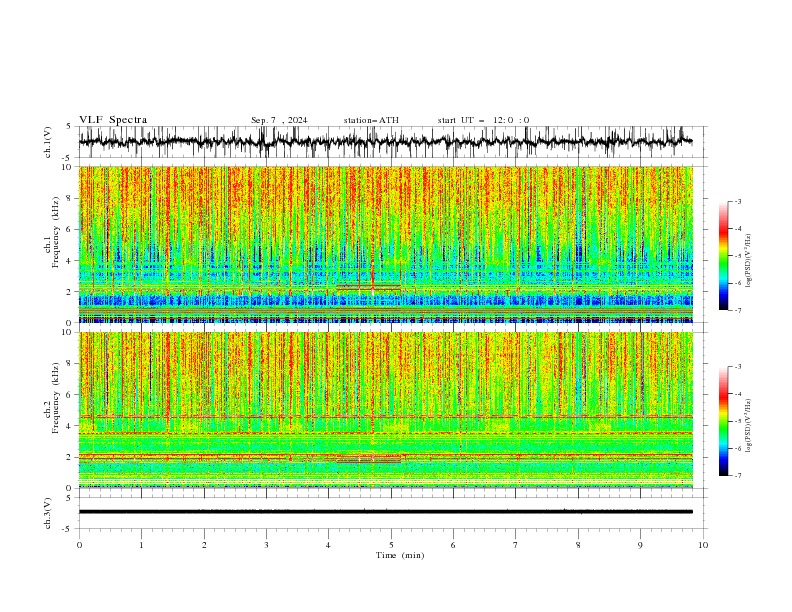
Task: Click the "9" tick on the time axis
Action: [640, 545]
